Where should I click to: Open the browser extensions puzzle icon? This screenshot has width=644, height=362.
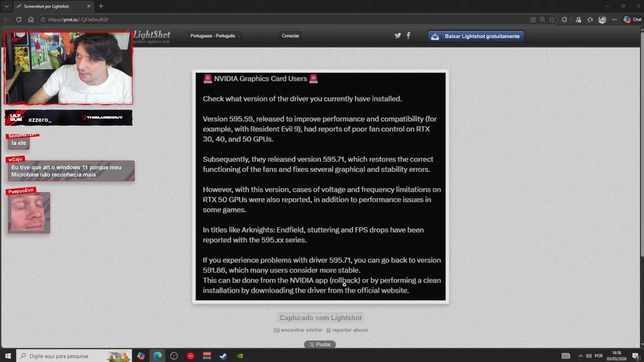coord(565,20)
